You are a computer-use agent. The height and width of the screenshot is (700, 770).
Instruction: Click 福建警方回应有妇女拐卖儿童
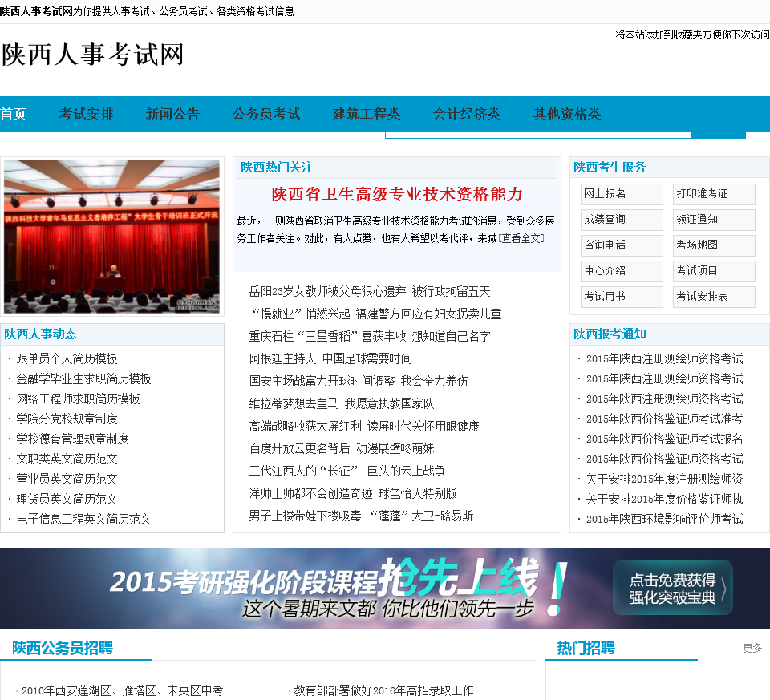coord(428,314)
